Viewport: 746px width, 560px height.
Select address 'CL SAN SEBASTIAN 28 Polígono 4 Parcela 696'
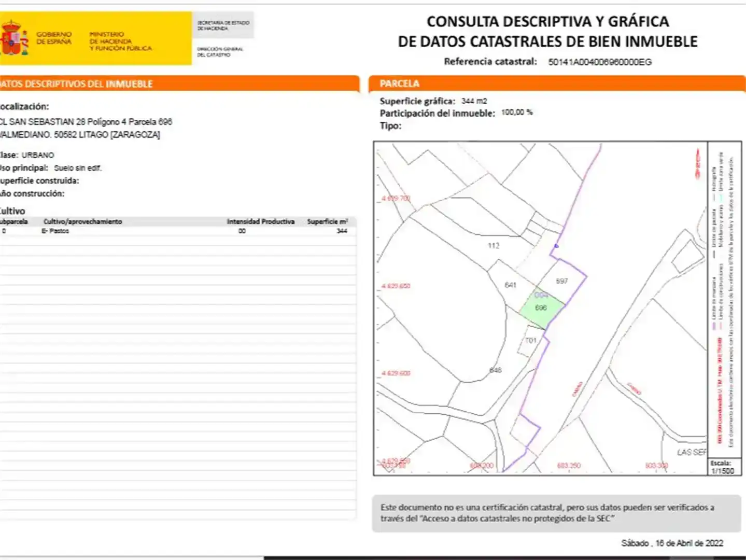tap(86, 122)
